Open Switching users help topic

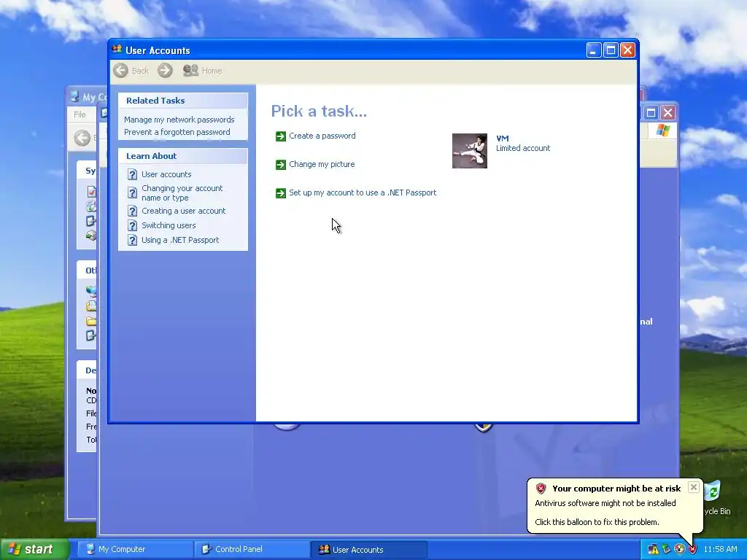coord(169,226)
